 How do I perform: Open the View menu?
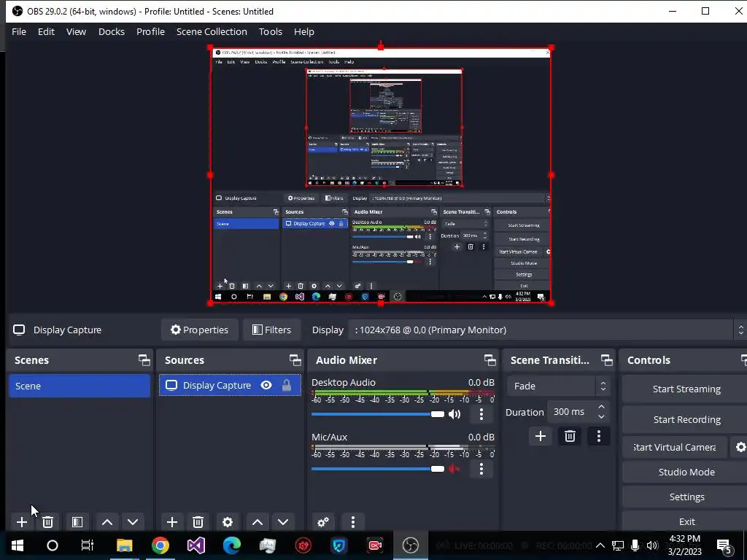click(76, 31)
